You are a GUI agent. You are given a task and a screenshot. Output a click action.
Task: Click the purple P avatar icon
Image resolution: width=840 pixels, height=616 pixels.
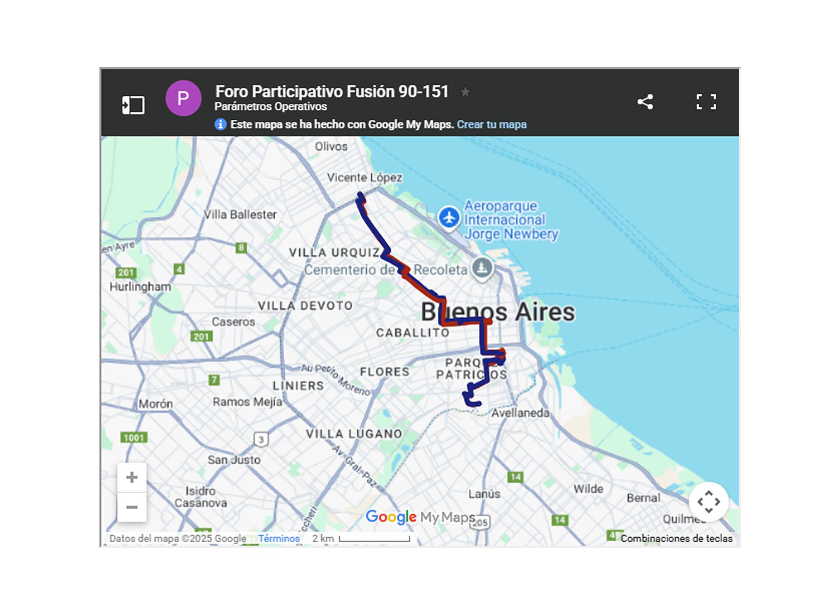click(183, 98)
